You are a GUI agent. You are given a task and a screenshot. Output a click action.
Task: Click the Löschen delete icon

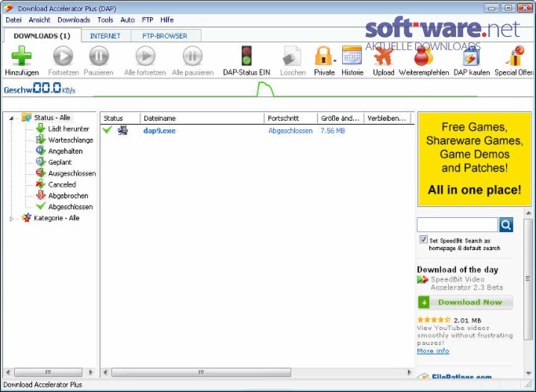[x=292, y=56]
